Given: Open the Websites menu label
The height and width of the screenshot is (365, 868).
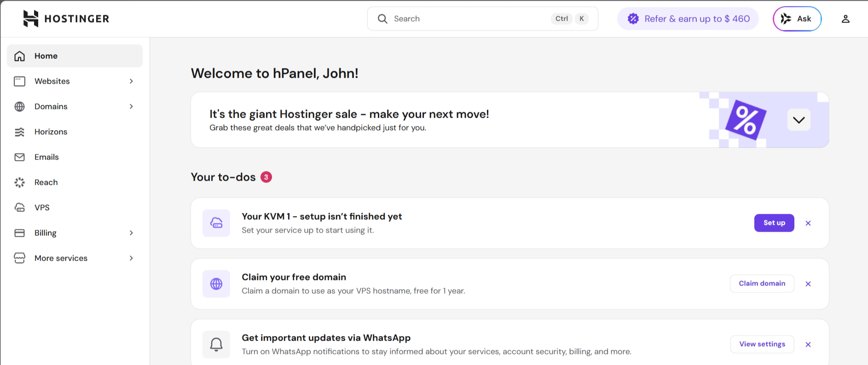Looking at the screenshot, I should (52, 81).
